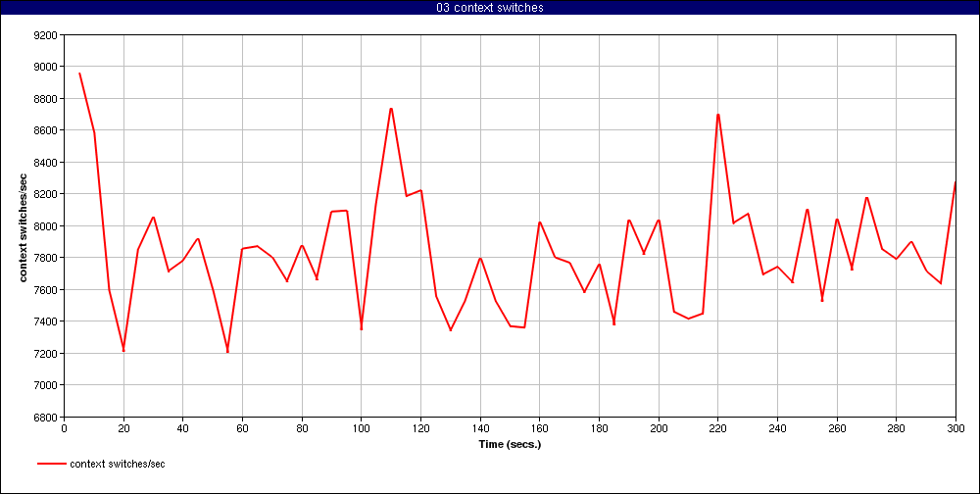The width and height of the screenshot is (980, 494).
Task: Click the 'Time (secs.)' axis title
Action: click(x=510, y=445)
